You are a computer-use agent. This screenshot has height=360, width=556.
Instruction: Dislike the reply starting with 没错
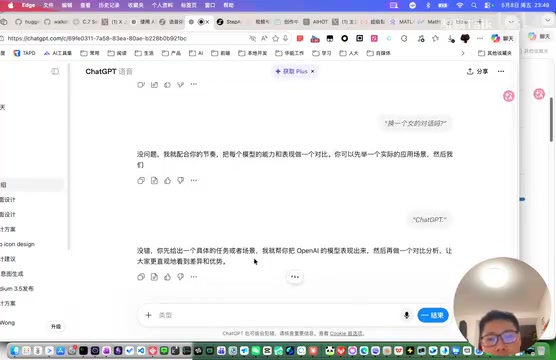tap(180, 277)
